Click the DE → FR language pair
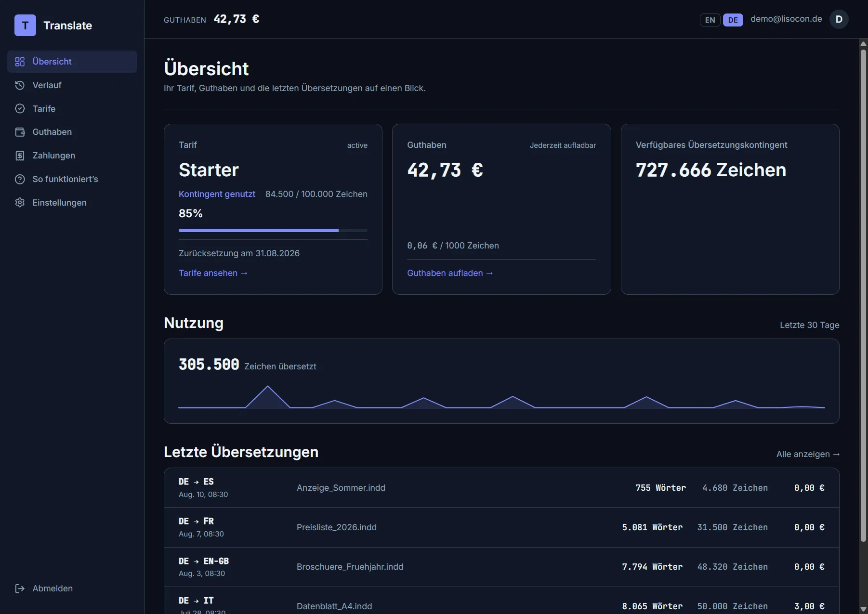This screenshot has width=868, height=614. coord(196,521)
